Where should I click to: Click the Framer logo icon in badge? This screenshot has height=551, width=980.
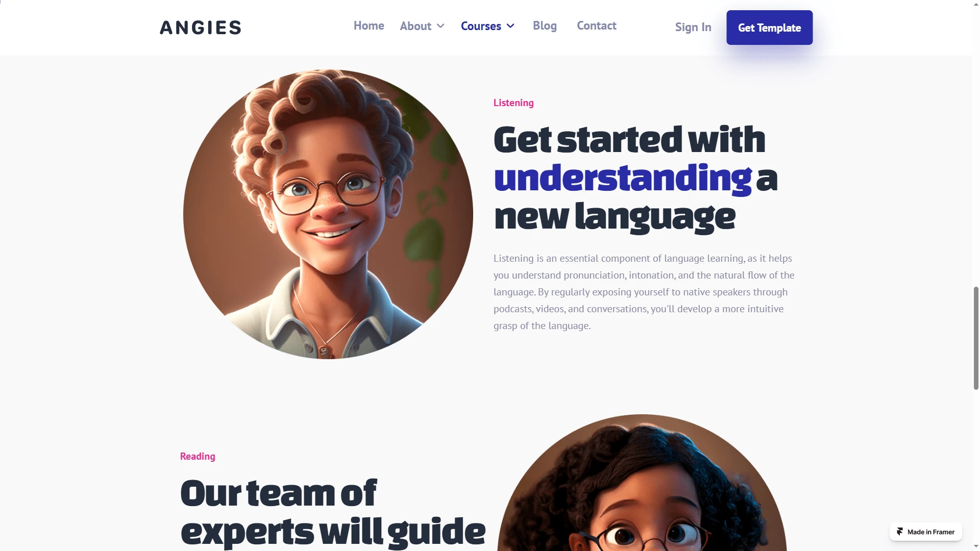[900, 532]
